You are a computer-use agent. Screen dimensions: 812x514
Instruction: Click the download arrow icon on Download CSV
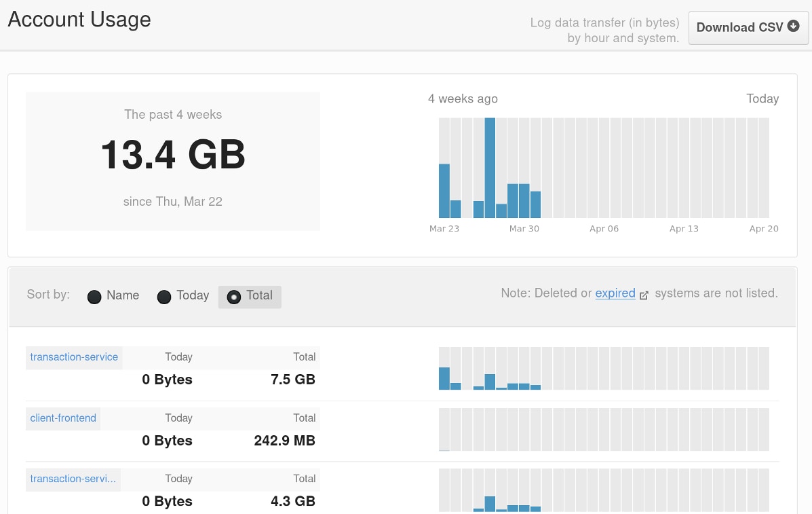click(792, 27)
